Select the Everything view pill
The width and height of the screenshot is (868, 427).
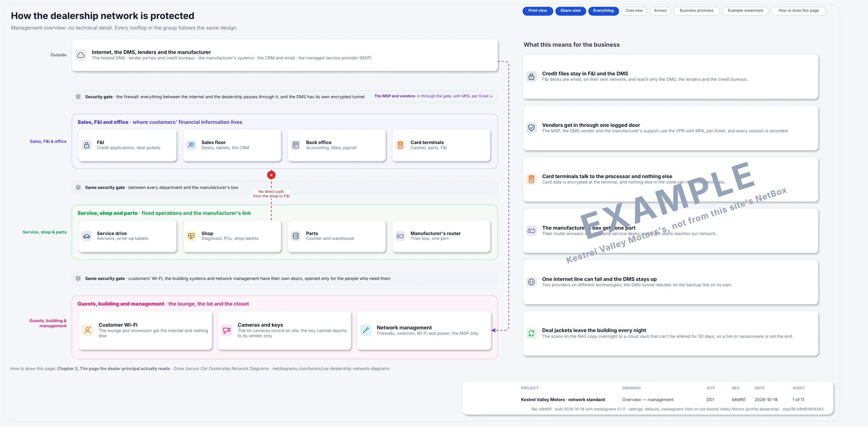(603, 11)
